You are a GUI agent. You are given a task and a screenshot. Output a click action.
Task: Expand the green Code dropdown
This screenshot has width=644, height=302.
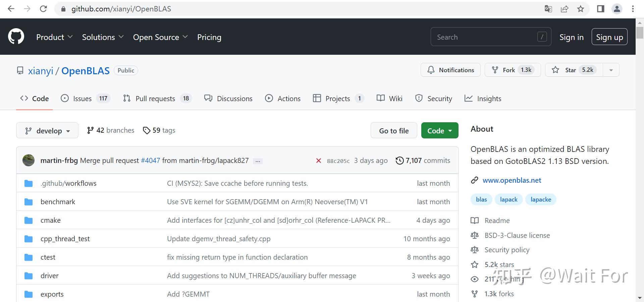pos(439,130)
